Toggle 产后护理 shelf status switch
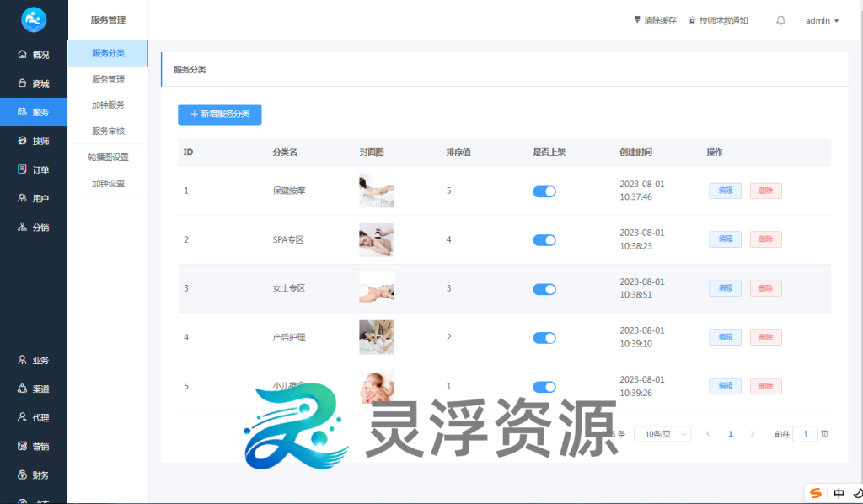Viewport: 863px width, 504px height. click(x=544, y=338)
